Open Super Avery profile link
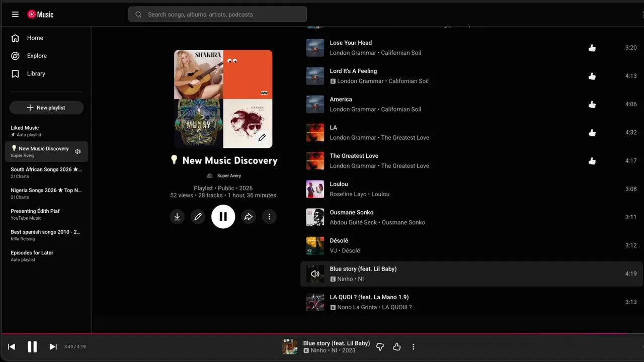The image size is (644, 362). coord(229,176)
